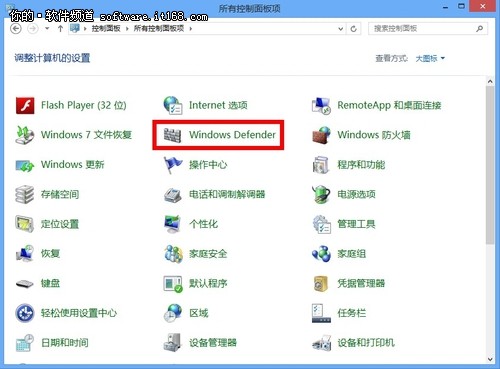Screen dimensions: 500x369
Task: Open the 区域 globe and clock icon
Action: [173, 313]
